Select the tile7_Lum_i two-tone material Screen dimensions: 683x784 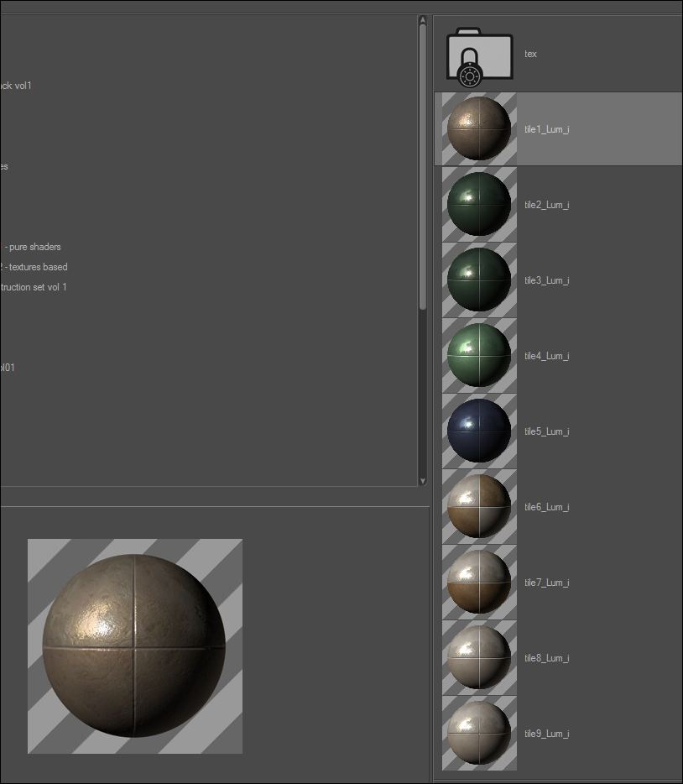click(x=479, y=582)
